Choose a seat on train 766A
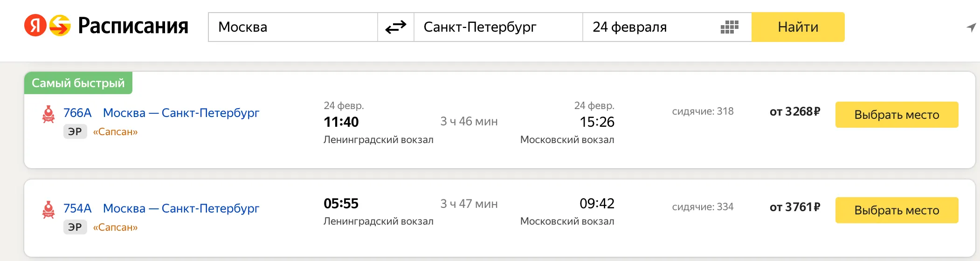 pyautogui.click(x=896, y=115)
